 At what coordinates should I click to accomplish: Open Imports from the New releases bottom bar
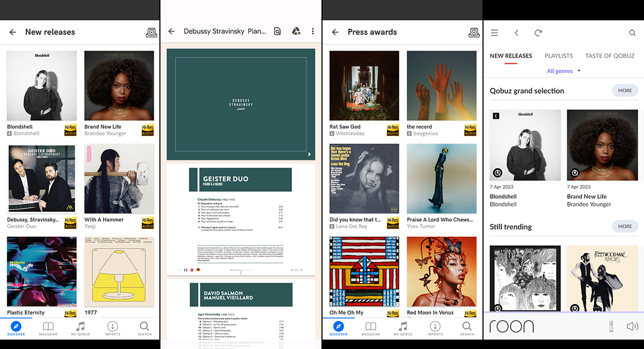pos(113,329)
